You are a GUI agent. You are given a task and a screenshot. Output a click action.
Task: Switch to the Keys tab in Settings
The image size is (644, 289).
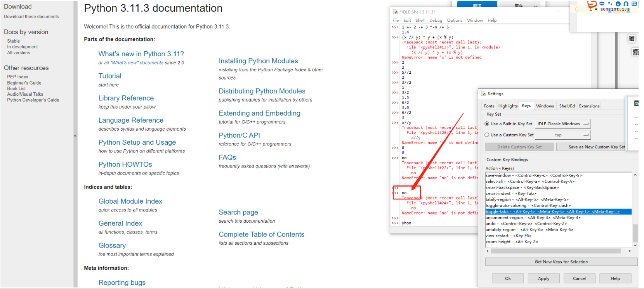pos(526,106)
